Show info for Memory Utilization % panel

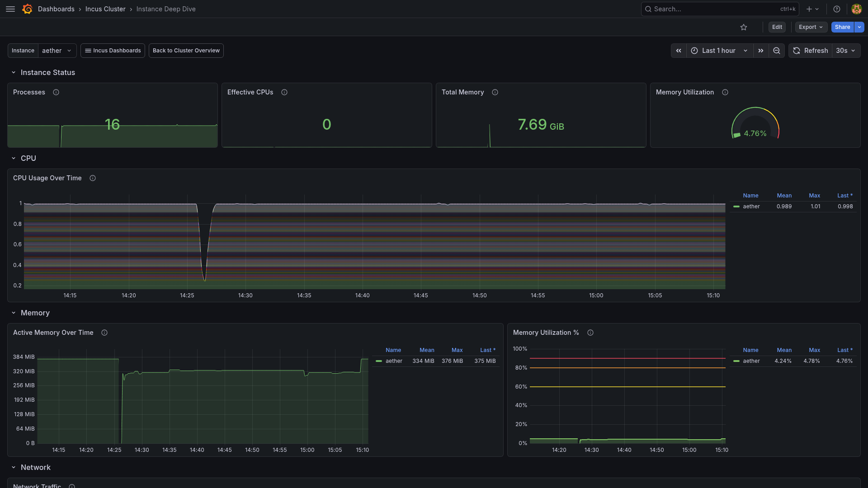pos(590,333)
